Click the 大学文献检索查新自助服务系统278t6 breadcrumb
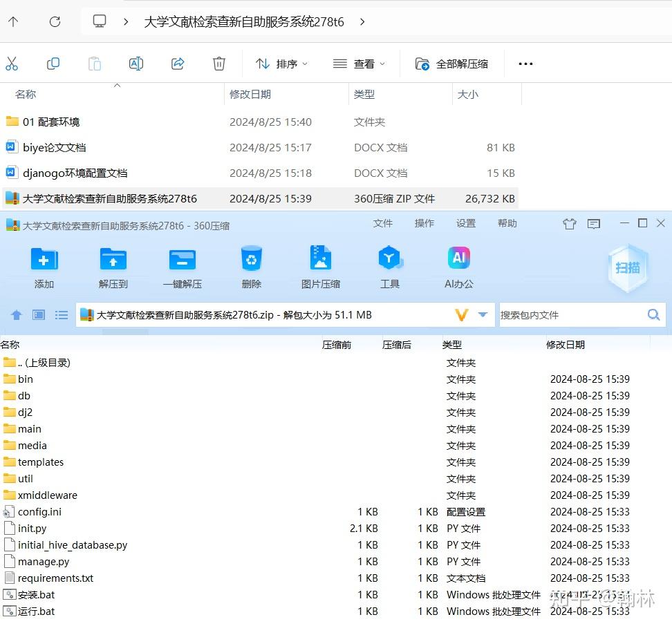Viewport: 672px width, 626px height. (244, 22)
